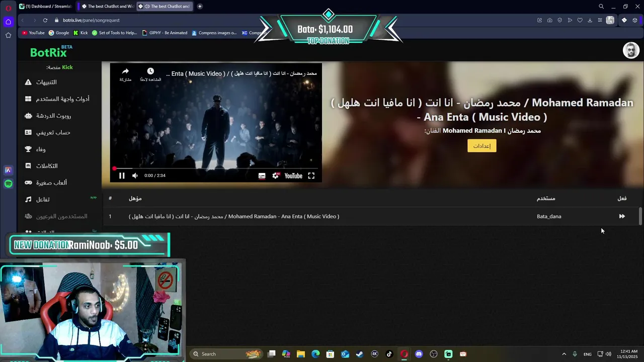Take snapshot with camera toolbar icon
644x362 pixels.
pyautogui.click(x=549, y=20)
